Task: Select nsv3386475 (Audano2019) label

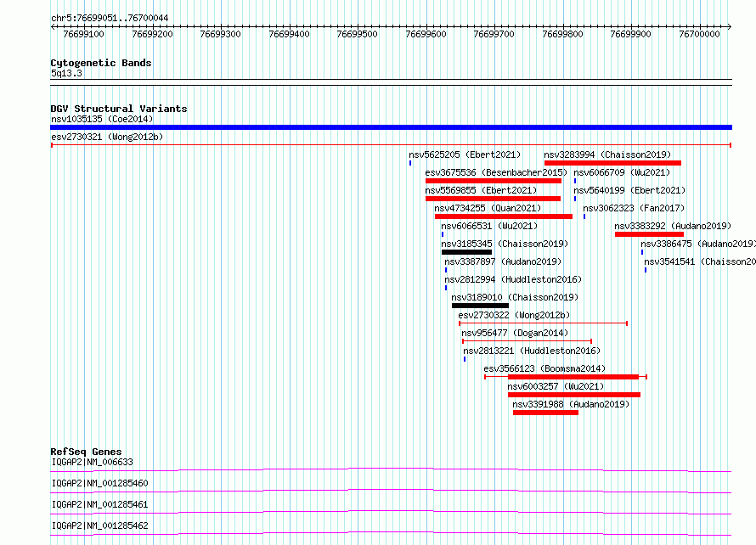Action: pyautogui.click(x=698, y=244)
